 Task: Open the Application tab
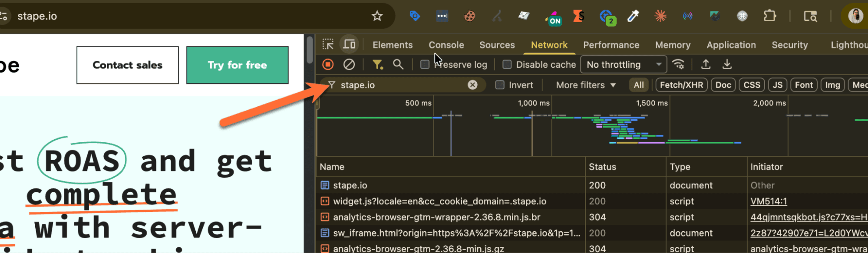point(731,45)
